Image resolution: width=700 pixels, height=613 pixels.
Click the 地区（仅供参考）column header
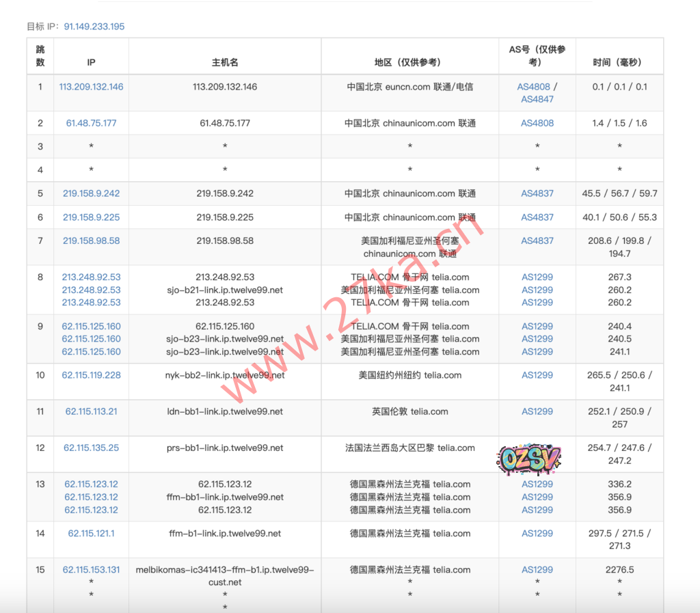pos(409,62)
